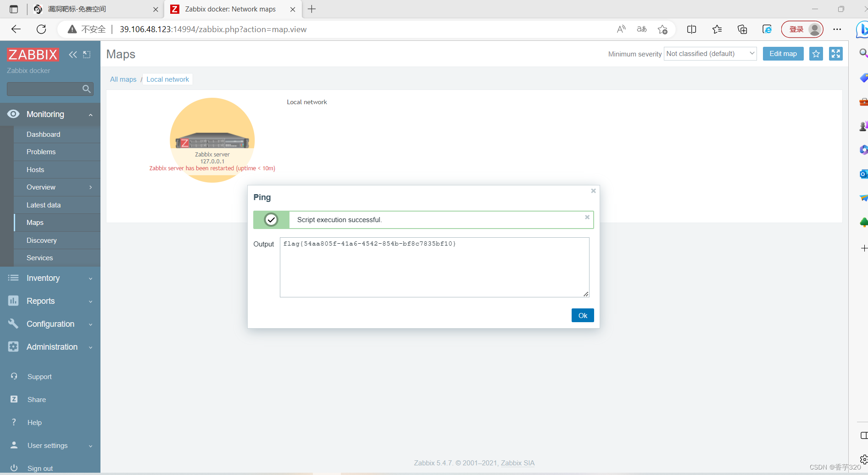Click the sidebar search magnifier icon
868x475 pixels.
[x=86, y=89]
